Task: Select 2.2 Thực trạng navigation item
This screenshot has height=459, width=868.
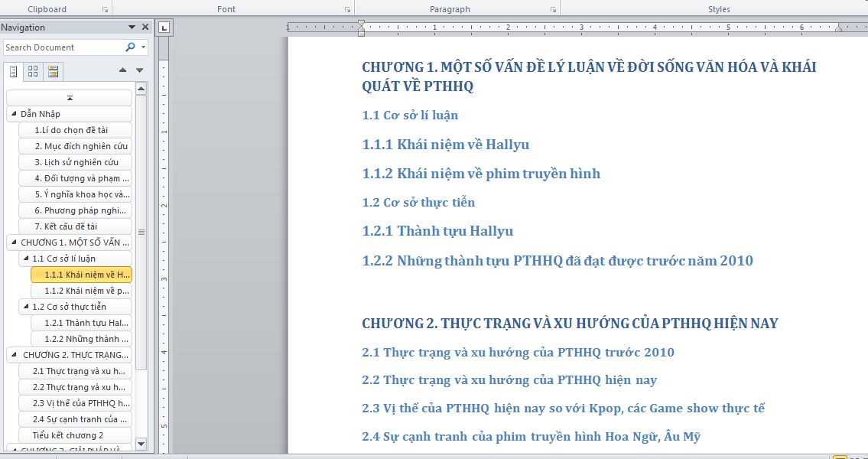Action: 75,386
